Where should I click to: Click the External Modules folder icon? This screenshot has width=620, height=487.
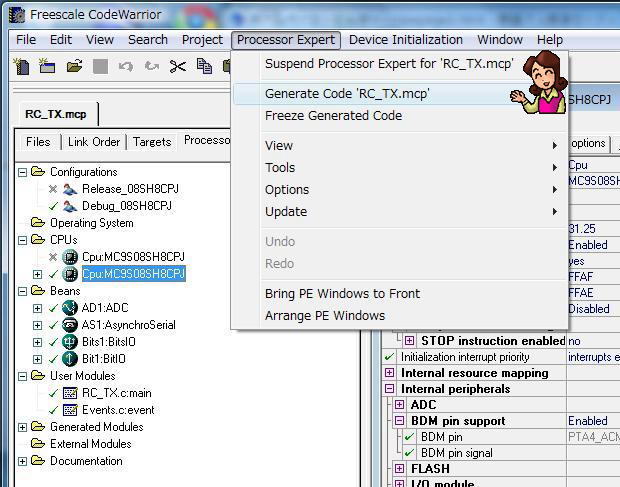tap(38, 444)
